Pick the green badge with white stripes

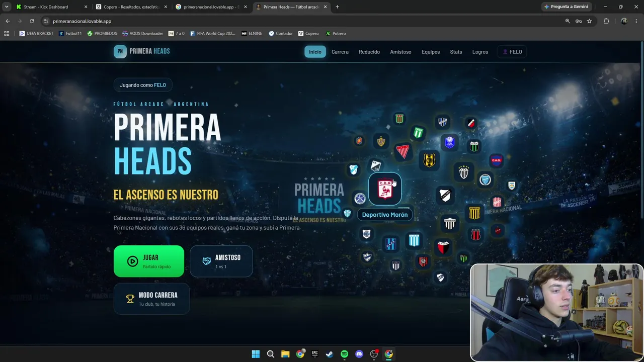pyautogui.click(x=418, y=133)
